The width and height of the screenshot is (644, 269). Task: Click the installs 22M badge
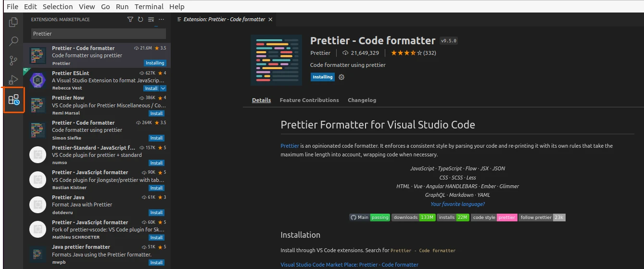coord(453,218)
